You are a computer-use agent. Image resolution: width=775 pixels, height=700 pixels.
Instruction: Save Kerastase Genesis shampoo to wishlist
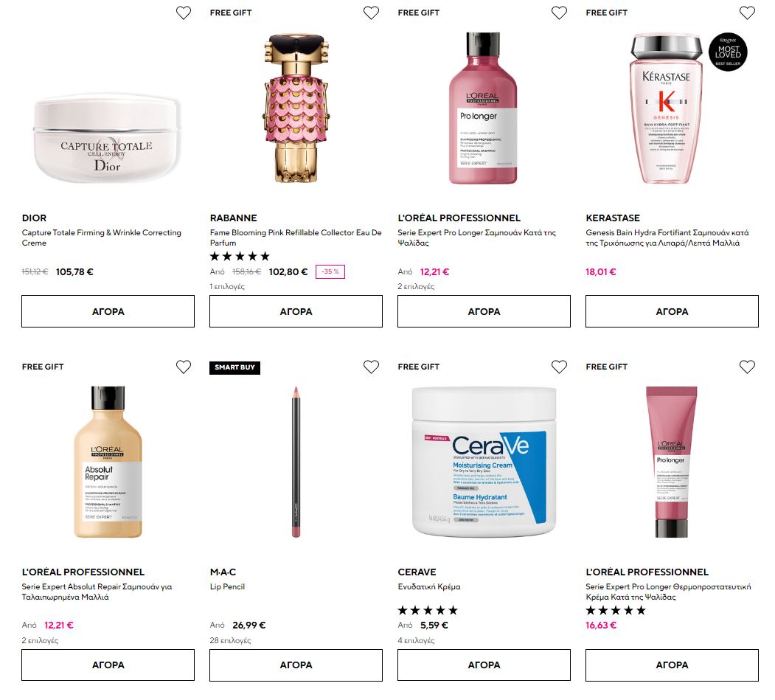747,13
